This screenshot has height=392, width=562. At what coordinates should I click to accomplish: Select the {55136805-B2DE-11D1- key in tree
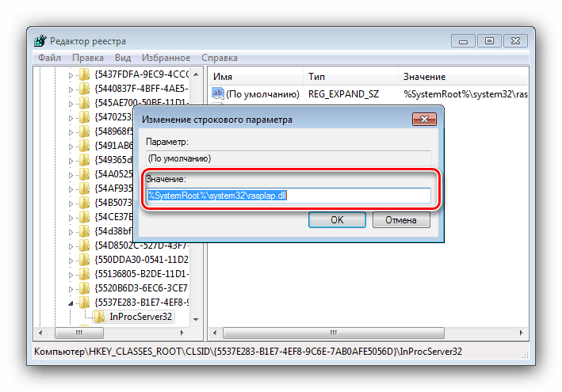coord(142,274)
